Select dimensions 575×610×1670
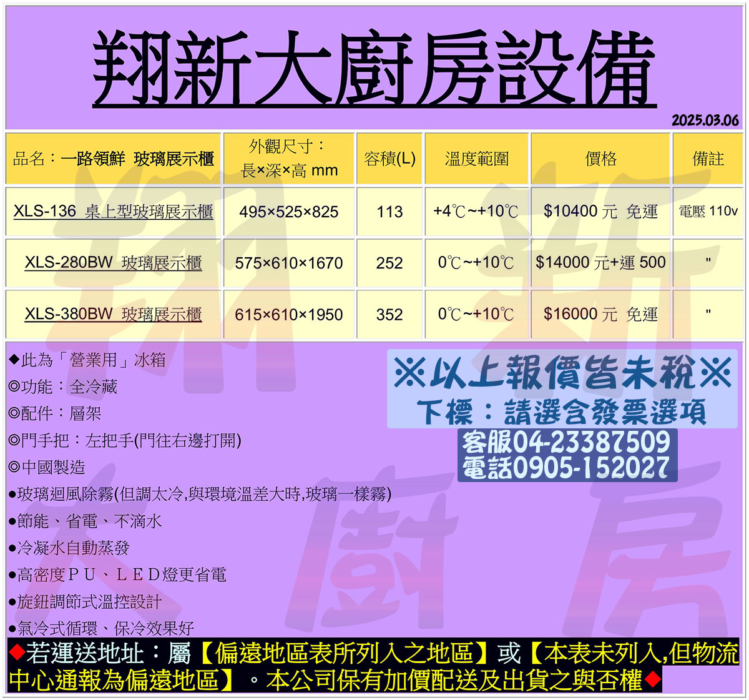The width and height of the screenshot is (749, 700). [x=289, y=263]
